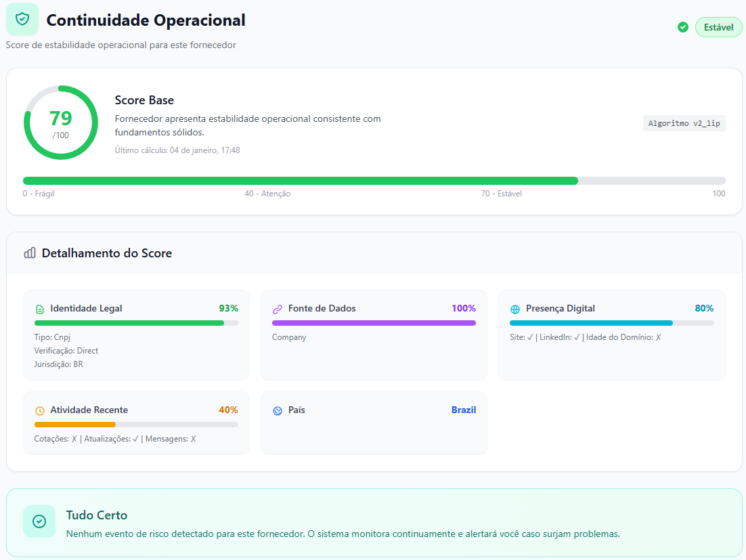The image size is (746, 560).
Task: Click the score progress bar near 70 - Estável
Action: pyautogui.click(x=501, y=180)
